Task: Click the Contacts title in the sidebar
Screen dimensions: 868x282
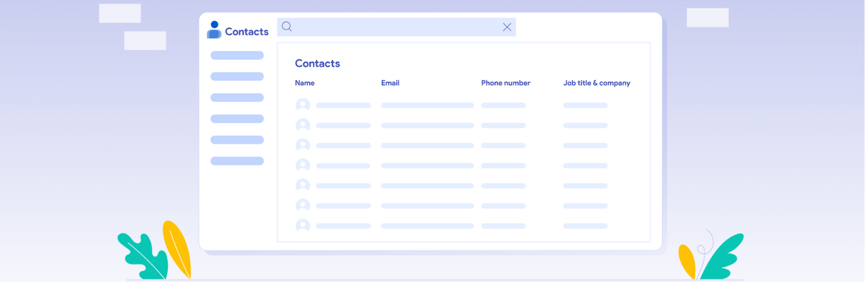Action: (x=247, y=32)
